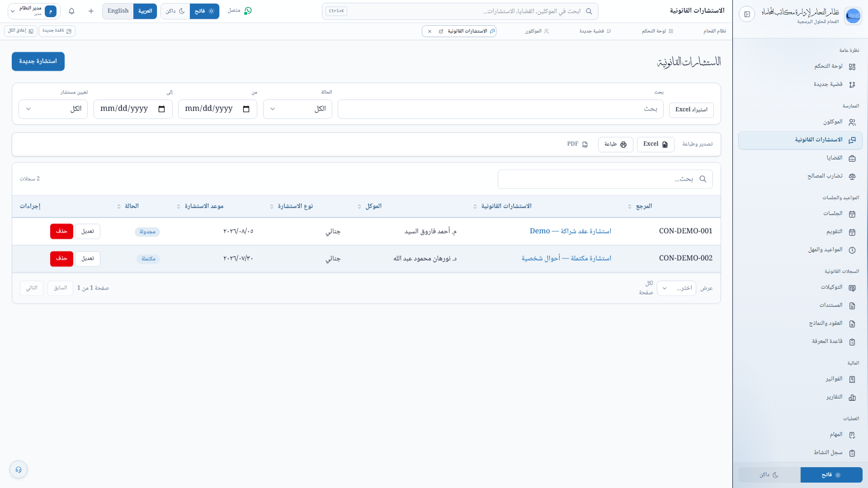Open المواعيد والمهل in sidebar
Image resolution: width=868 pixels, height=488 pixels.
coord(800,250)
